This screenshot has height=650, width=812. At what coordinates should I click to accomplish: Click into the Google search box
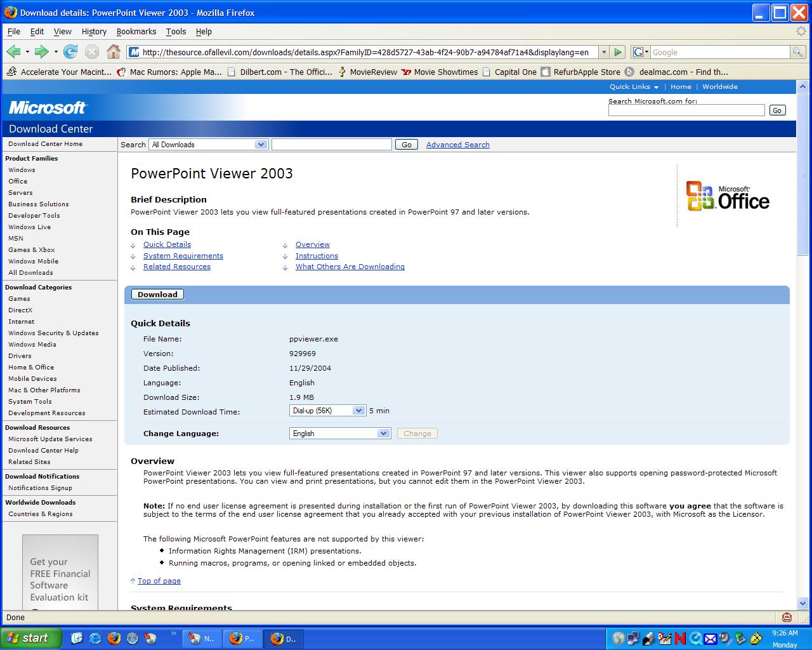pos(720,52)
